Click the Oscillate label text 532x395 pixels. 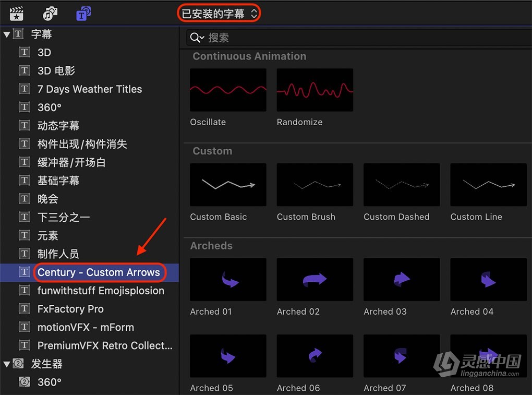tap(208, 122)
